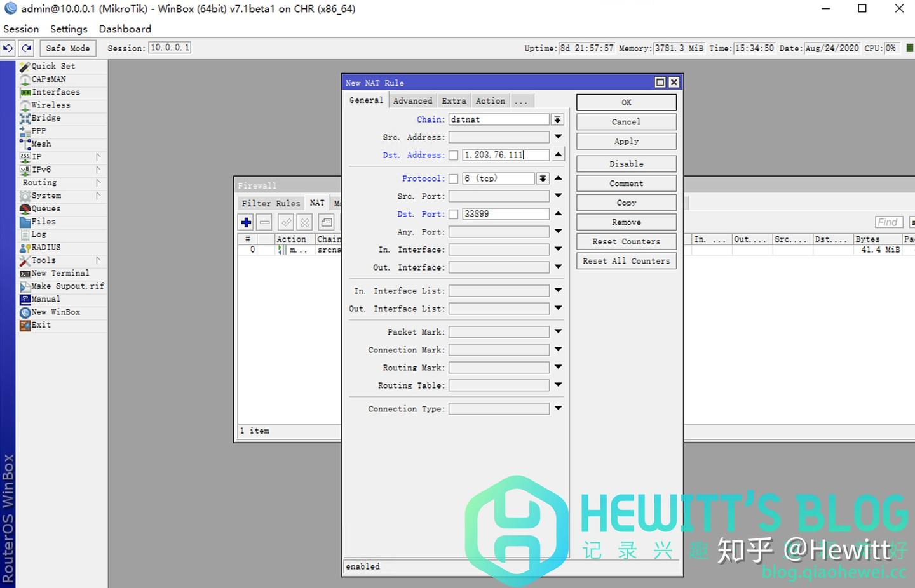Switch to the Advanced tab

point(412,101)
